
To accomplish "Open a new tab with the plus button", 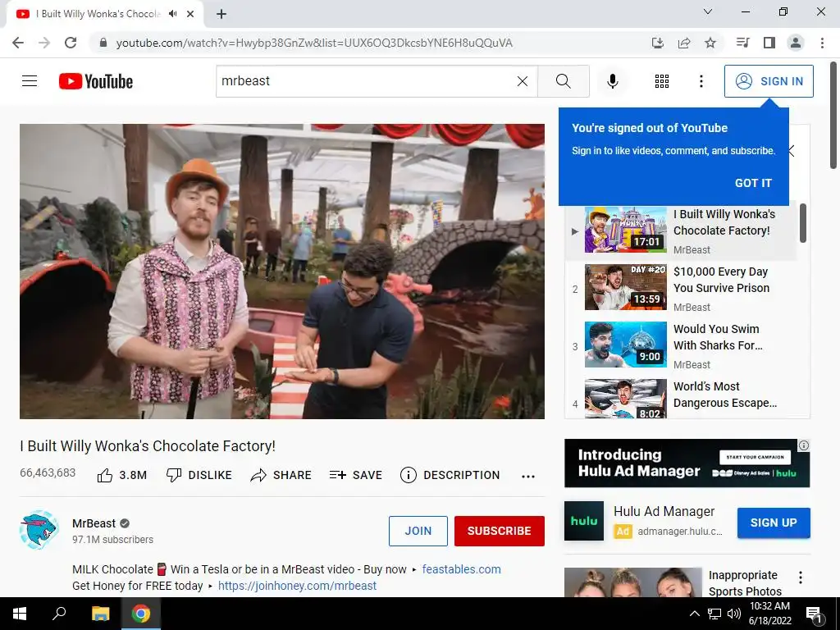I will click(x=221, y=14).
